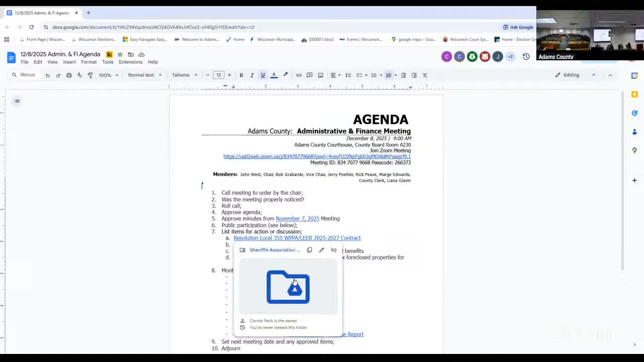
Task: Open the zoom level dropdown
Action: click(108, 75)
